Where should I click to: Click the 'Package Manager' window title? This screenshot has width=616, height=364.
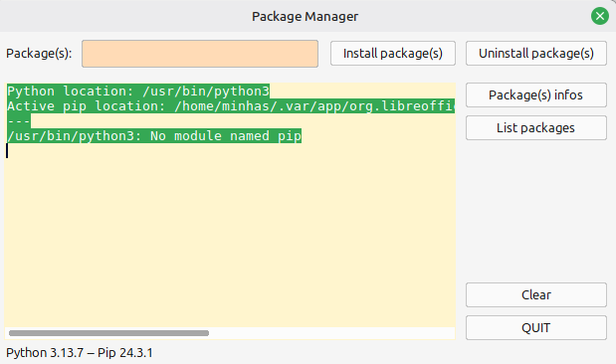[x=305, y=17]
